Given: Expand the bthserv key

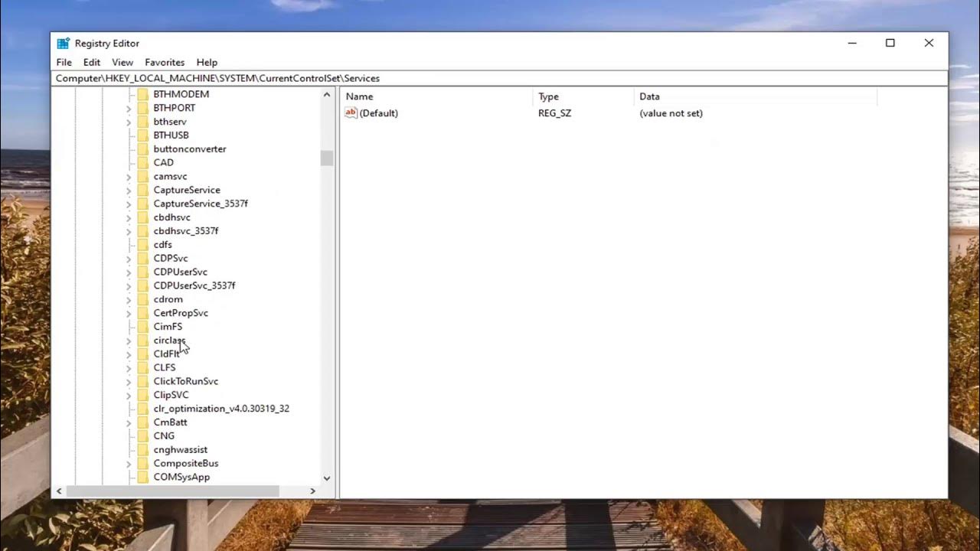Looking at the screenshot, I should [x=129, y=122].
